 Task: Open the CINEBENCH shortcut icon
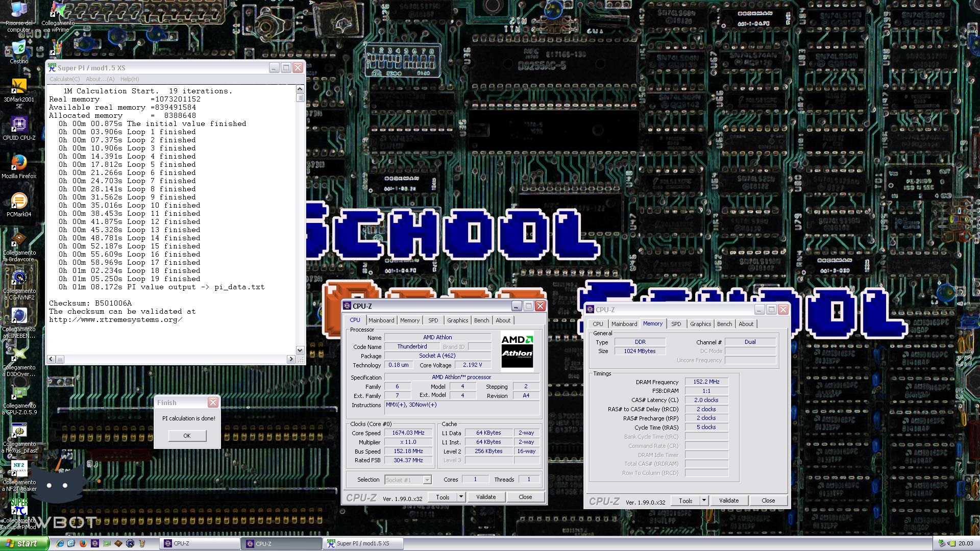[x=19, y=323]
